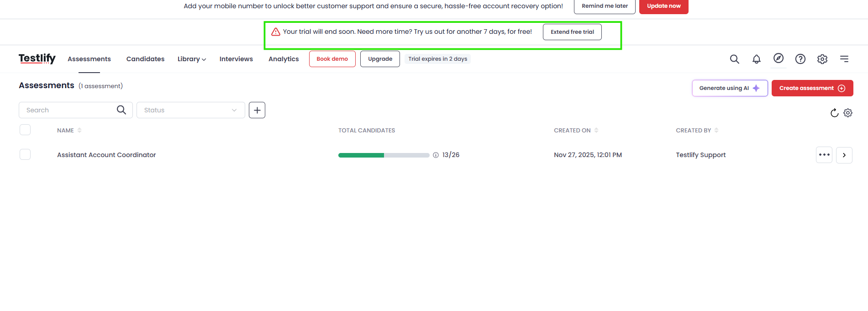Open settings gear in top navigation
The height and width of the screenshot is (311, 868).
(822, 59)
